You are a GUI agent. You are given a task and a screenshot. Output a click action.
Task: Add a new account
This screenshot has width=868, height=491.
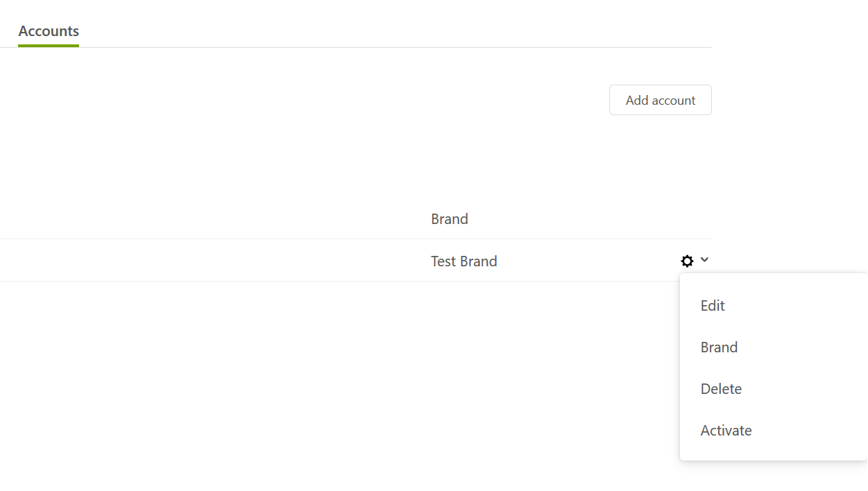click(661, 100)
